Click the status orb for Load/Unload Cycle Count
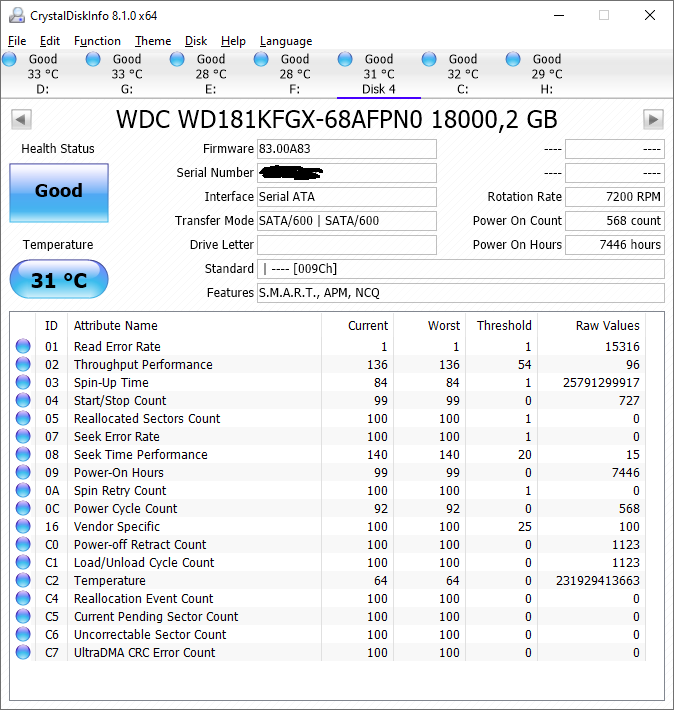674x710 pixels. [23, 562]
